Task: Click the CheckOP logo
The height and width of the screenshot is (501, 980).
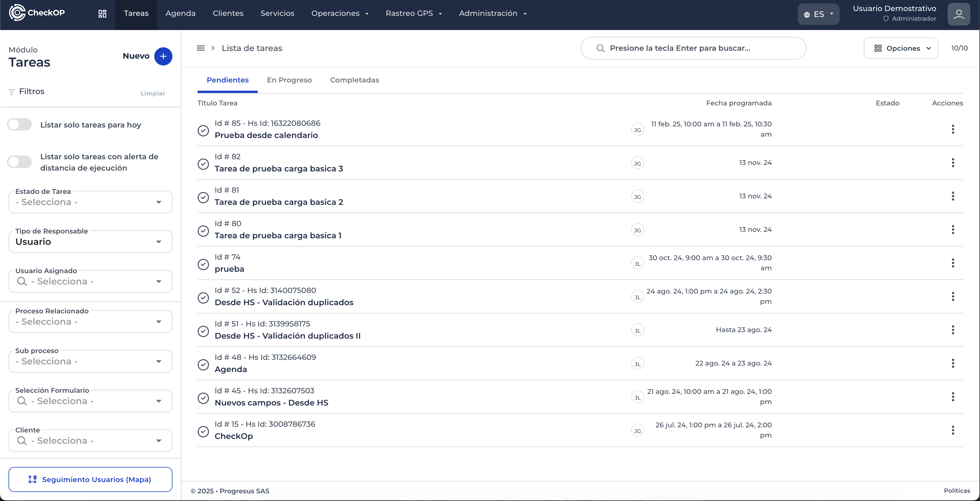Action: [x=37, y=13]
